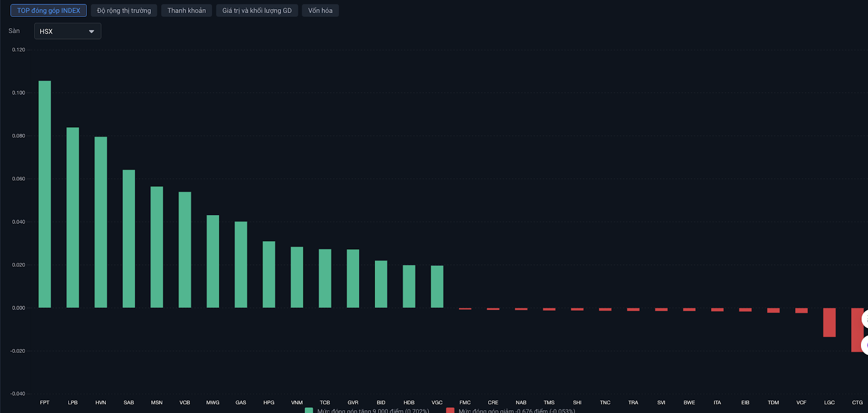The height and width of the screenshot is (413, 868).
Task: Click the CRE axis label
Action: 493,403
